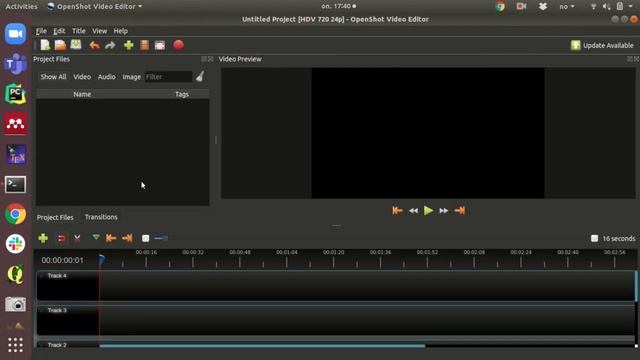Image resolution: width=640 pixels, height=360 pixels.
Task: Add a marker at the playhead
Action: [x=96, y=238]
